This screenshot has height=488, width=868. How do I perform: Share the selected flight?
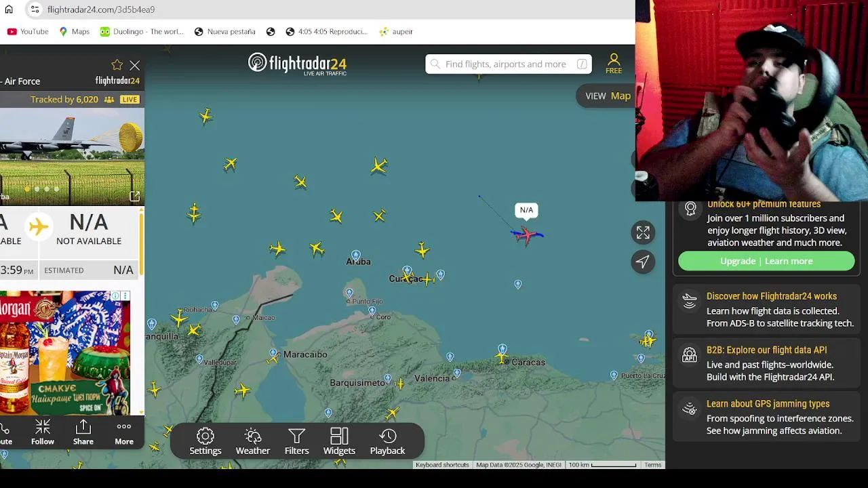coord(83,432)
